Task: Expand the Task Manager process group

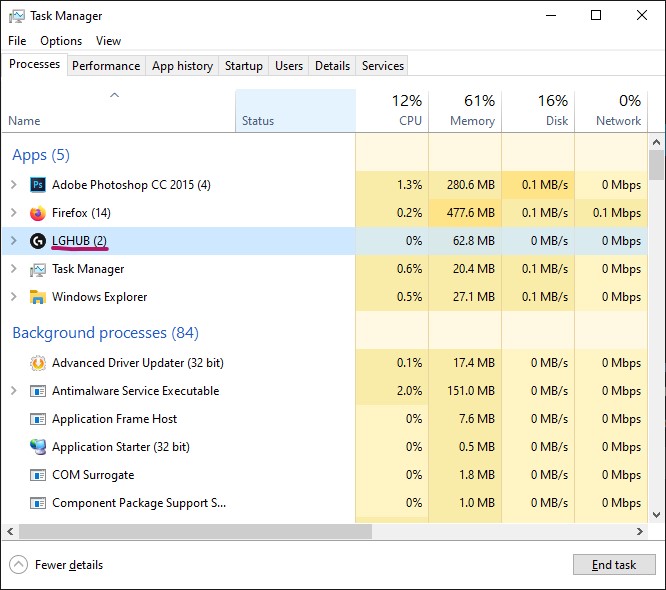Action: (14, 269)
